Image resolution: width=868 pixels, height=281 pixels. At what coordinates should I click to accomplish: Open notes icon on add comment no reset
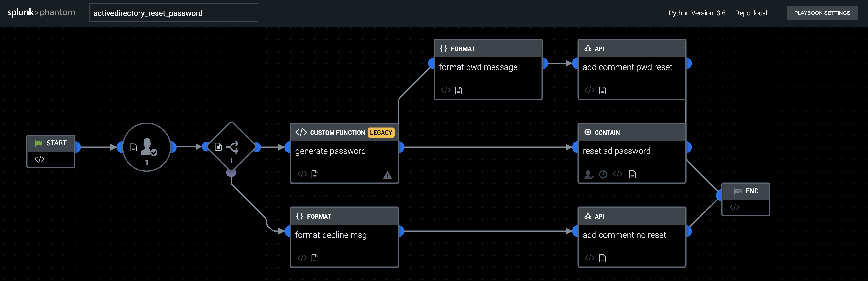pyautogui.click(x=602, y=258)
